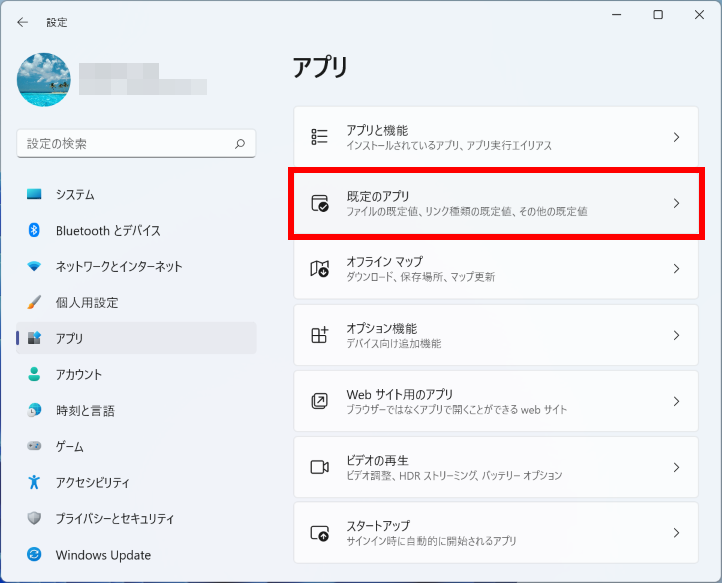Click the スタートアップ icon
This screenshot has height=583, width=722.
click(x=320, y=533)
